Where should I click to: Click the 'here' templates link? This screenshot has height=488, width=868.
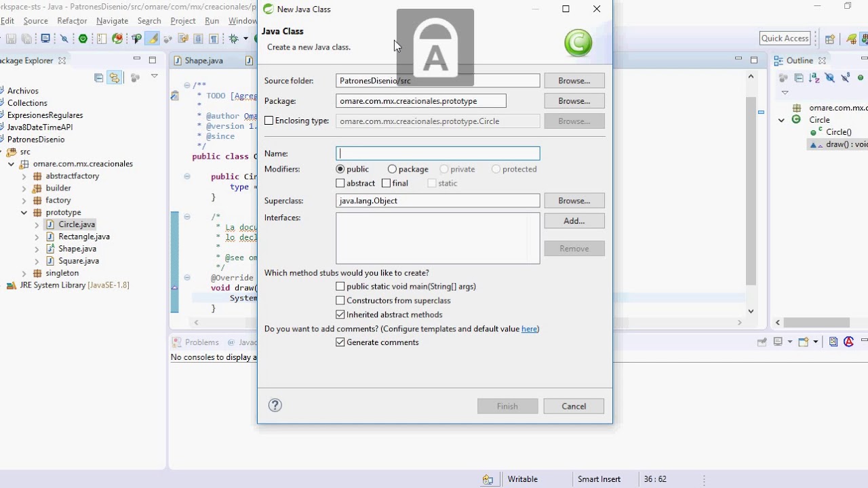[x=529, y=329]
